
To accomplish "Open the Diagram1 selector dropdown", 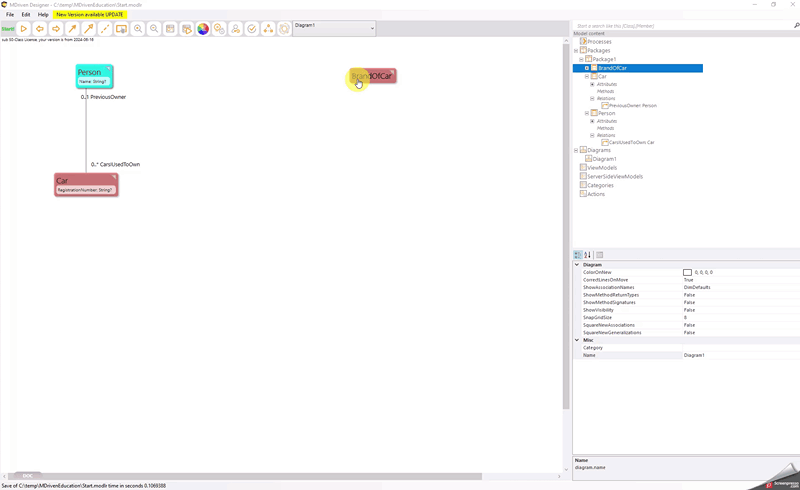I will (x=372, y=28).
